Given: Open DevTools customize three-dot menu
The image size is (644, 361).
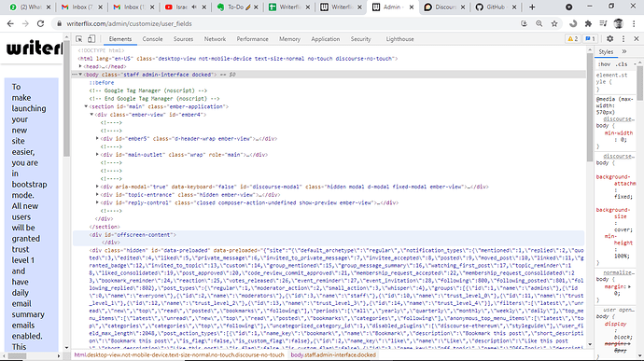Looking at the screenshot, I should click(623, 38).
